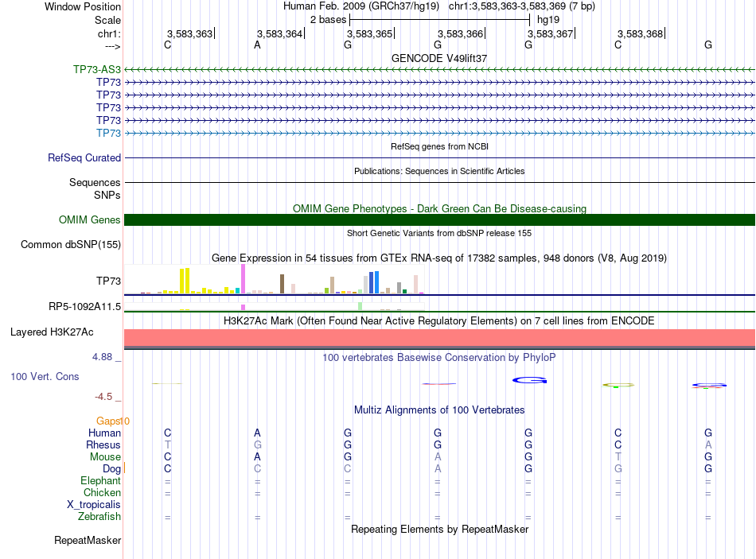Click the Common dbSNP(155) track label
The width and height of the screenshot is (756, 559).
tap(71, 244)
